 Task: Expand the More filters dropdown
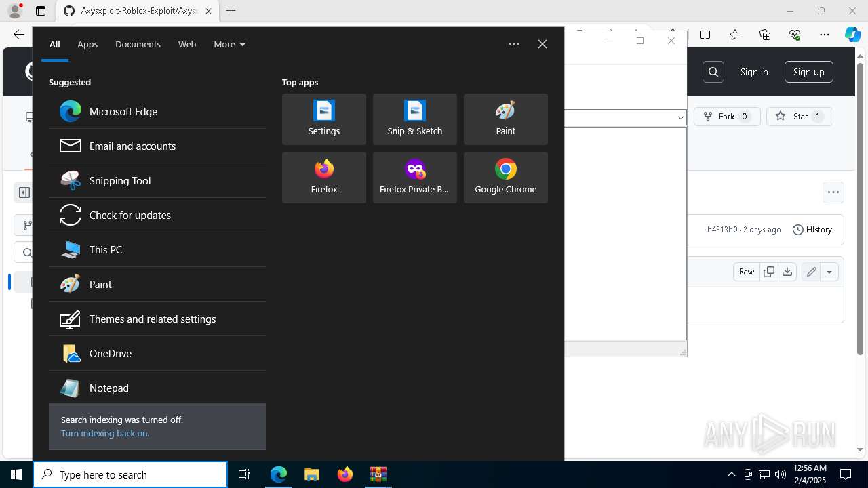click(x=229, y=44)
